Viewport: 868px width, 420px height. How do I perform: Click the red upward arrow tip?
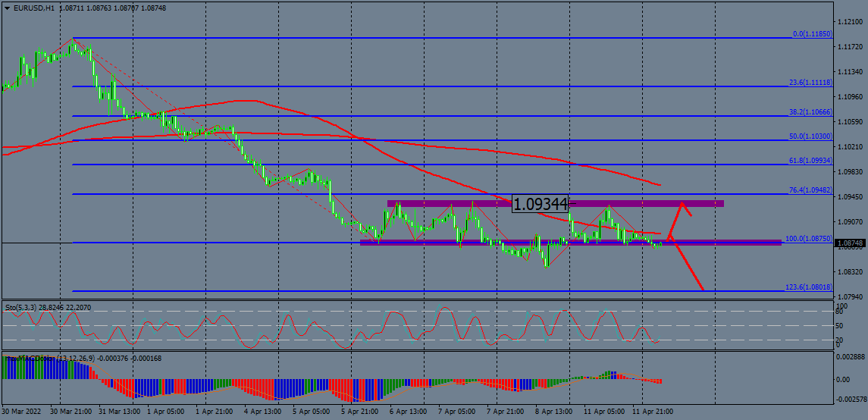tap(683, 203)
